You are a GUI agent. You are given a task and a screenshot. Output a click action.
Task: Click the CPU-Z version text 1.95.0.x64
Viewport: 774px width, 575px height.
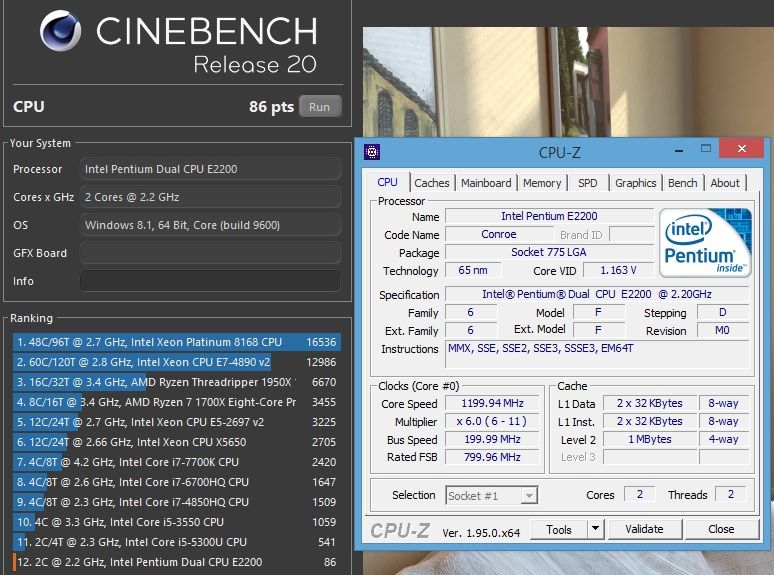pyautogui.click(x=481, y=533)
